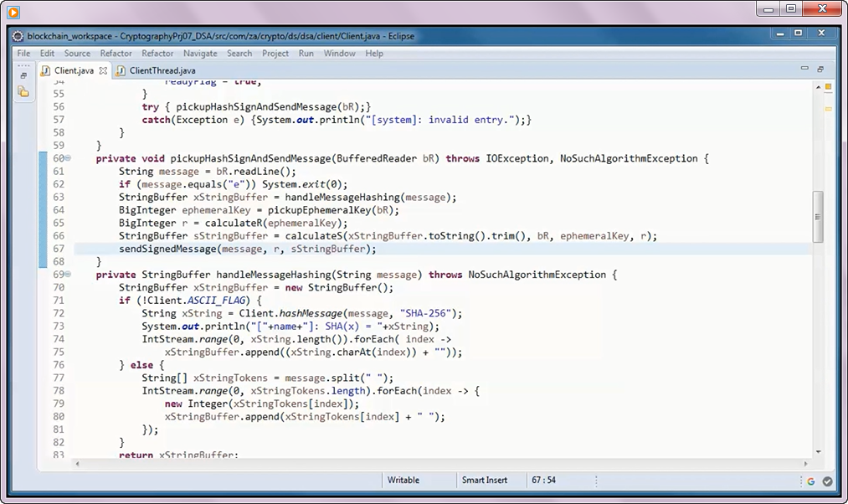Viewport: 848px width, 504px height.
Task: Open the Package Explorer icon in the left sidebar
Action: (23, 92)
